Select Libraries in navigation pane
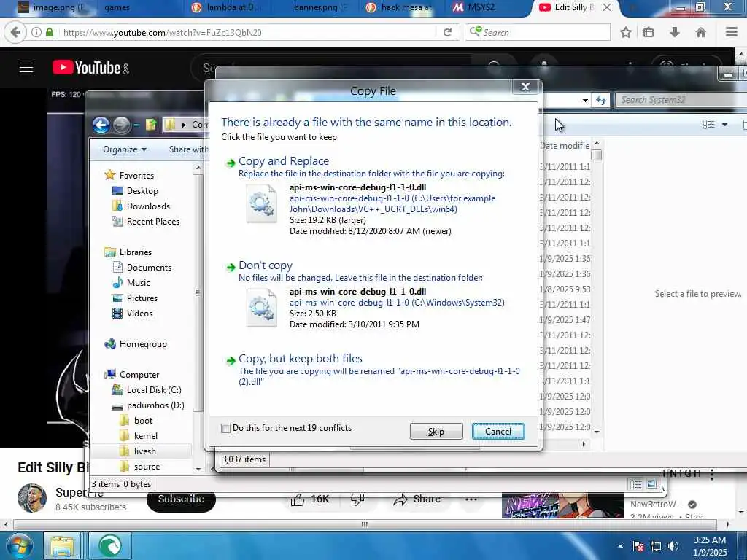 tap(135, 252)
